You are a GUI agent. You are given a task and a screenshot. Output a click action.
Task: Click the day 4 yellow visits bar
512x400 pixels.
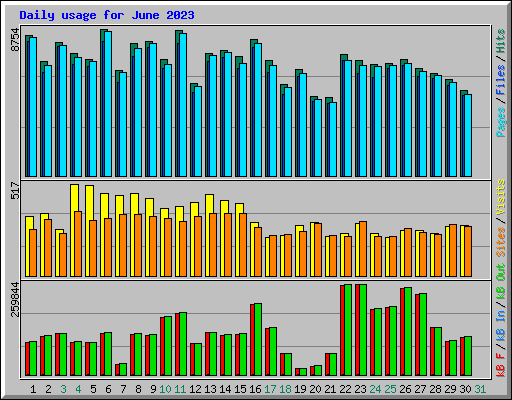74,230
